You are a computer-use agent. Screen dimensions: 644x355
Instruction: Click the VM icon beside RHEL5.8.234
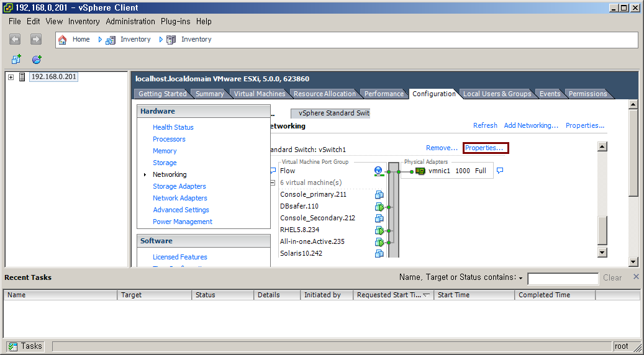point(379,230)
